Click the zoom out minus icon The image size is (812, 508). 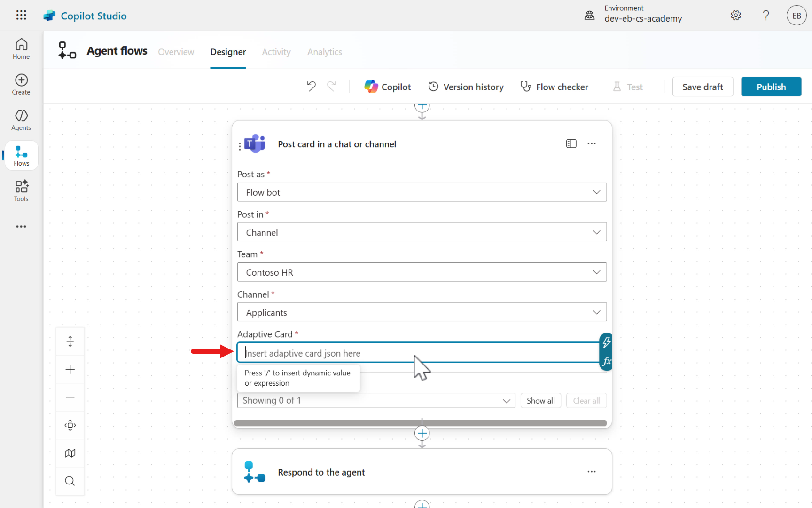[70, 397]
